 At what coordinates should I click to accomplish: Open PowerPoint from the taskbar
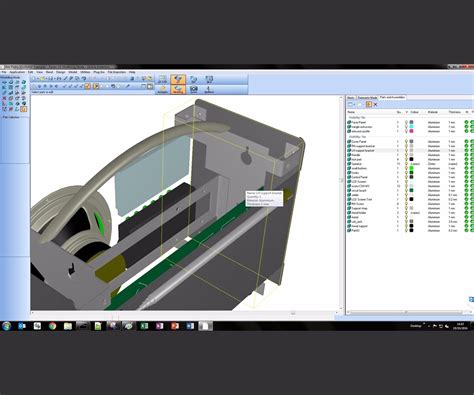(175, 326)
